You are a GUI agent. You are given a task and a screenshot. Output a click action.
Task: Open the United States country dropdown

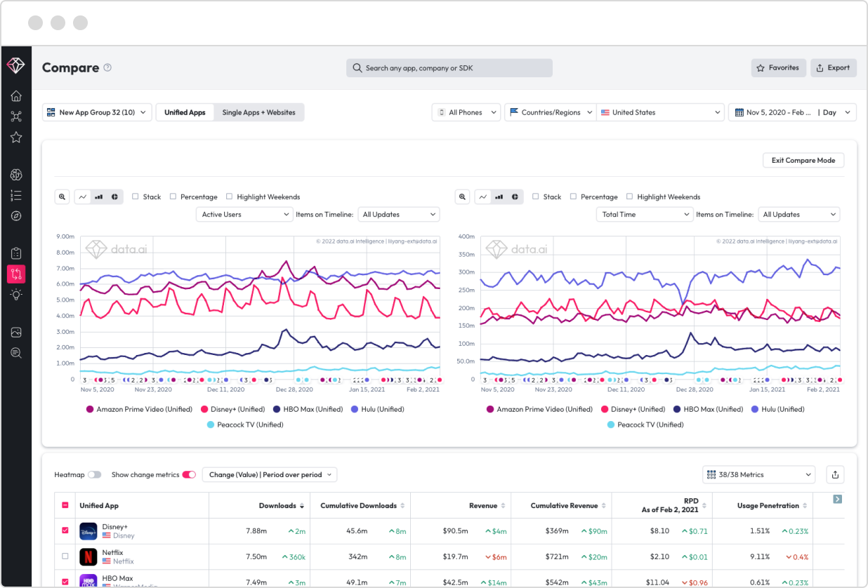(x=660, y=112)
